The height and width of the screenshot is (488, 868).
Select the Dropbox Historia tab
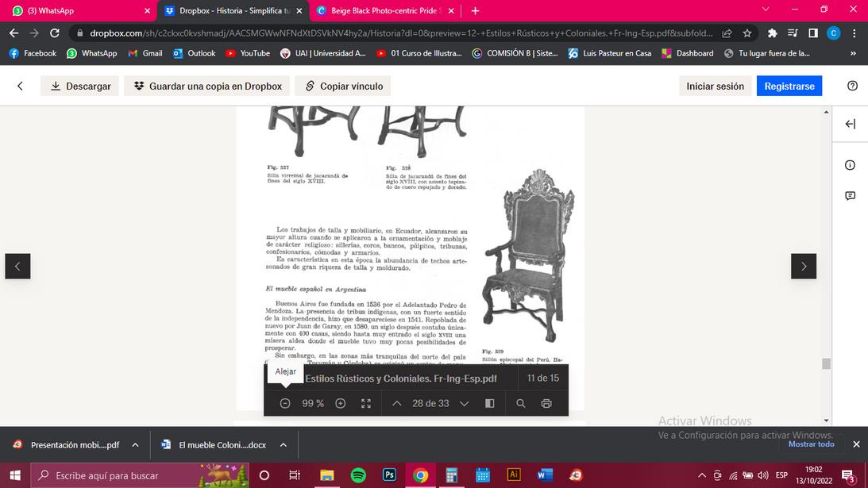point(234,10)
